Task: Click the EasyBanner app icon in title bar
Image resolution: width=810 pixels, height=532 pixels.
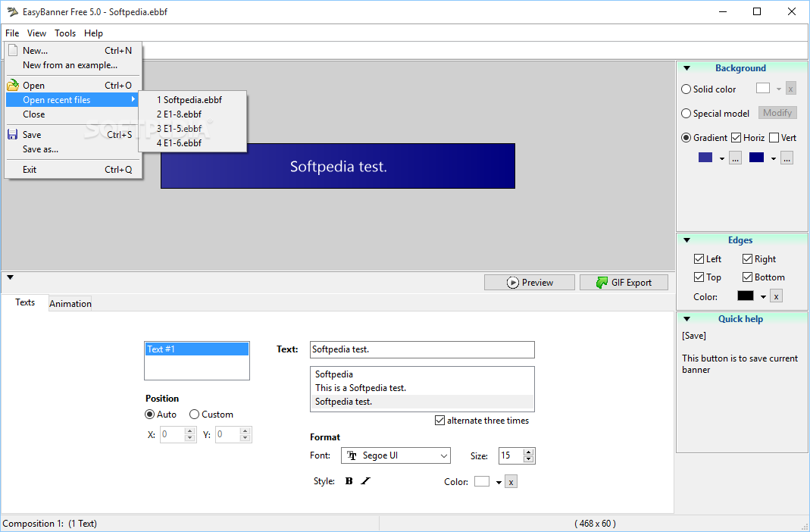Action: (x=12, y=11)
